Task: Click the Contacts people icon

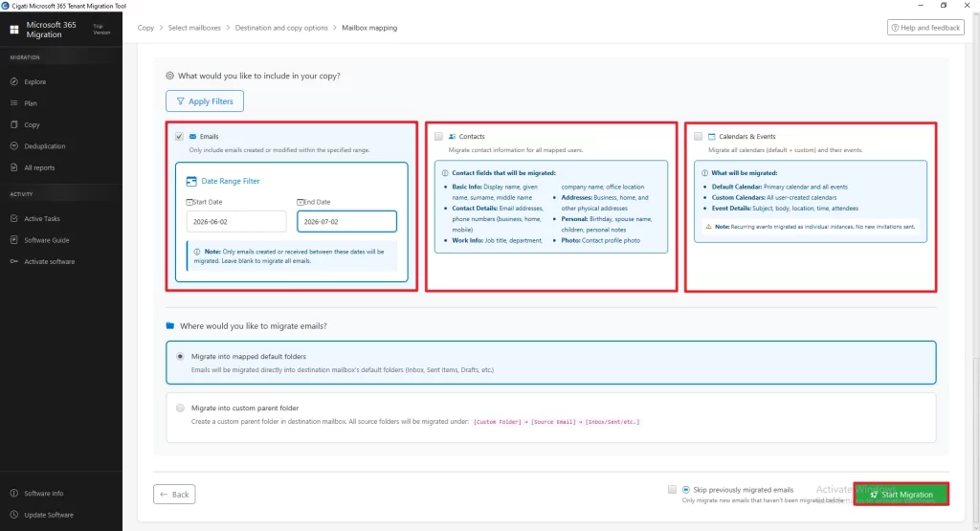Action: coord(452,136)
